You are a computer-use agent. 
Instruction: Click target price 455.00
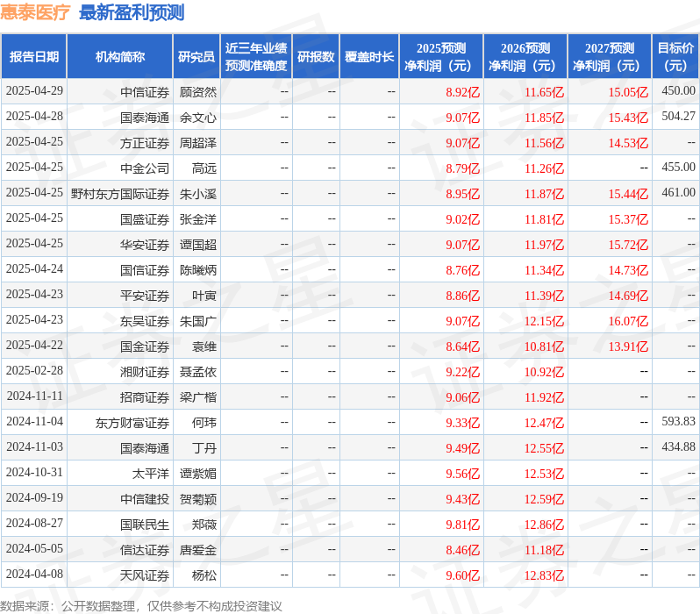click(679, 167)
